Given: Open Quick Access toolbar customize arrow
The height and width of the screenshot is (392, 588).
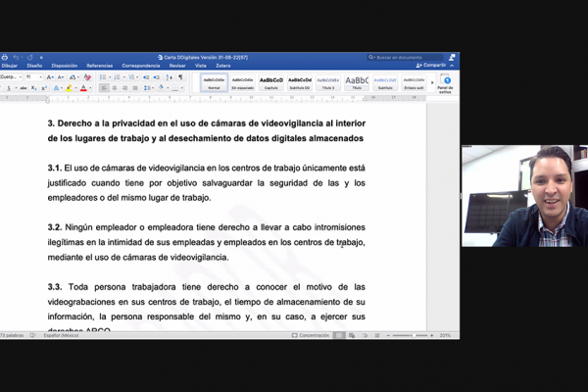Looking at the screenshot, I should coord(41,58).
